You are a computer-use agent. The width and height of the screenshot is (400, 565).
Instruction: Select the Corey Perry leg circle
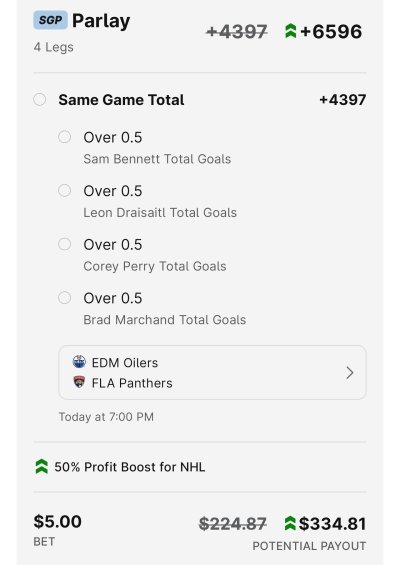tap(65, 244)
